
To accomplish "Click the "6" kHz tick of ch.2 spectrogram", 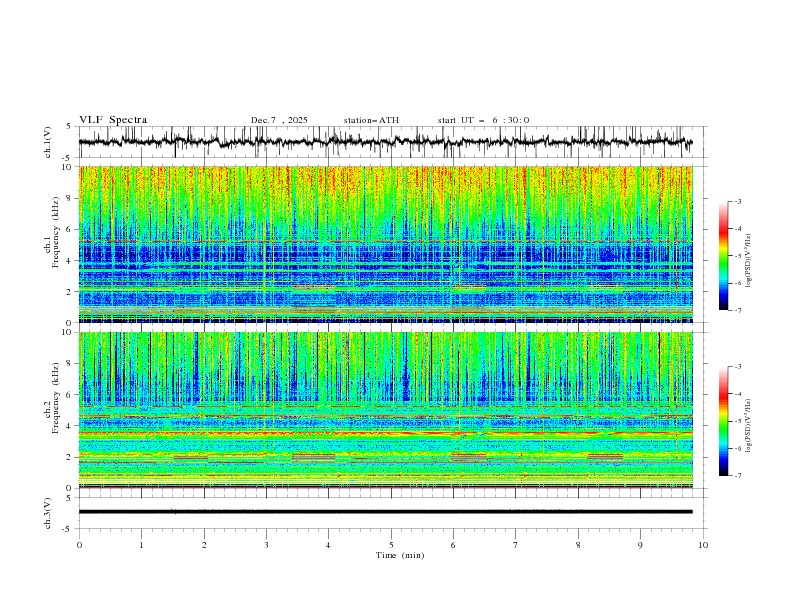I will coord(71,395).
